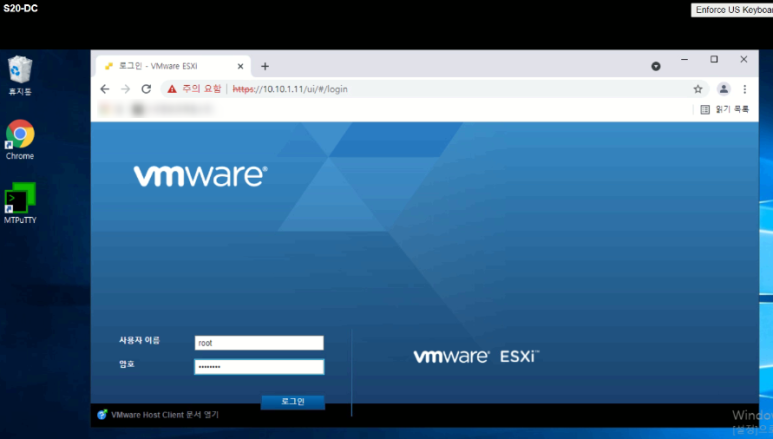Viewport: 773px width, 439px height.
Task: Maximize the Chrome window
Action: [x=714, y=59]
